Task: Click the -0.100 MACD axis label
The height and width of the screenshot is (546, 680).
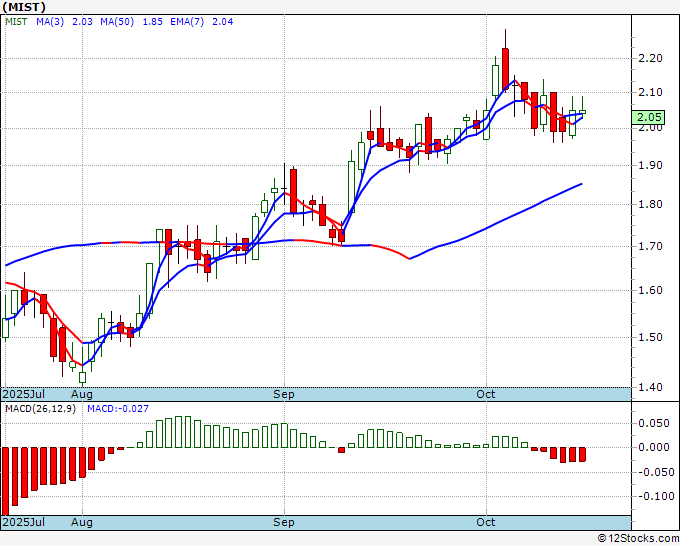Action: pyautogui.click(x=653, y=496)
